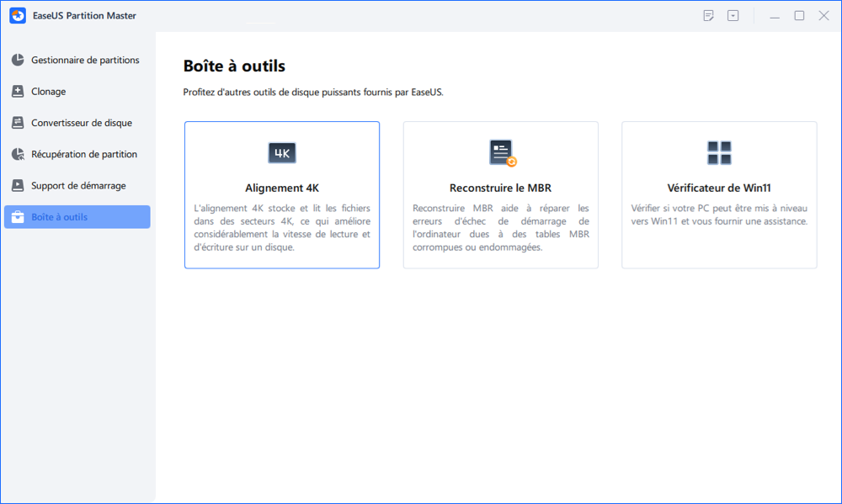Maximize the EaseUS window

(799, 15)
